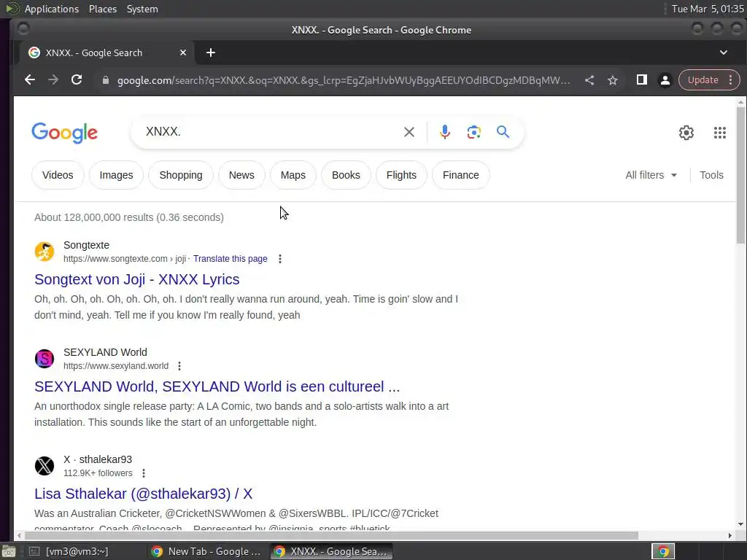
Task: Click the SEXYLAND World site favicon
Action: [x=44, y=359]
